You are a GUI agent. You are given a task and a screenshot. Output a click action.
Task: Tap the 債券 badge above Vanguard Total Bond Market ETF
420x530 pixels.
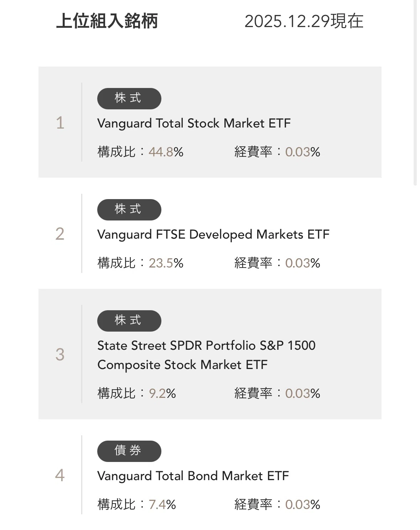coord(129,451)
